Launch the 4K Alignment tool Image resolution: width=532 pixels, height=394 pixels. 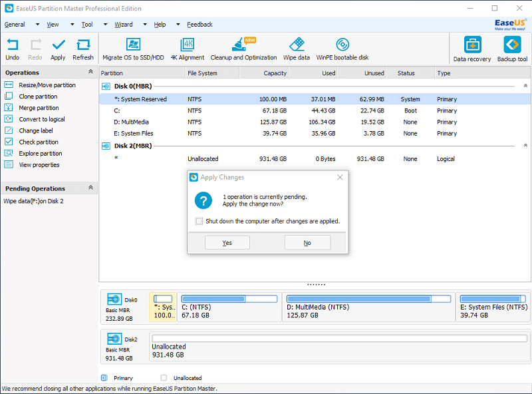tap(188, 44)
